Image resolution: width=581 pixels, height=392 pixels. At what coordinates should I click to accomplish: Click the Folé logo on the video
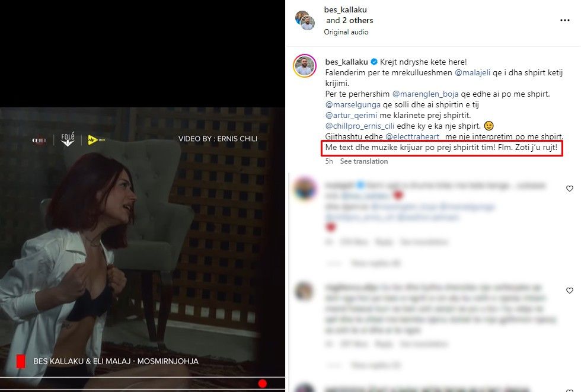coord(68,139)
